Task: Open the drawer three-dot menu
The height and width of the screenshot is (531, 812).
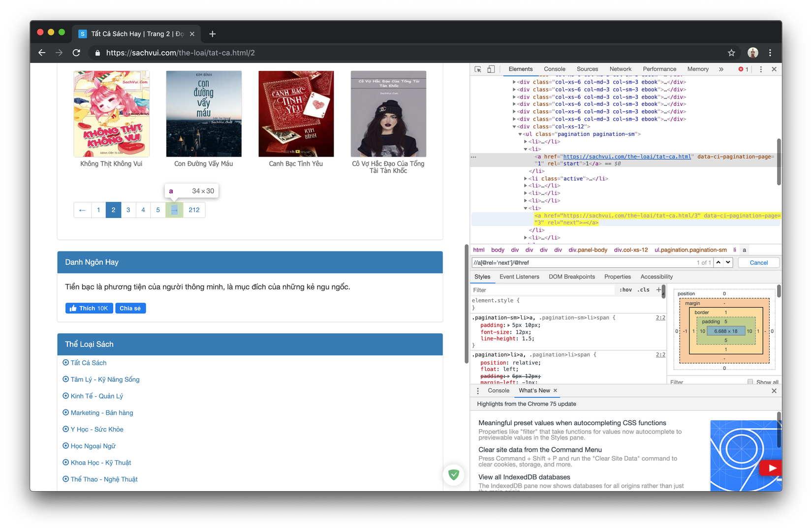Action: pyautogui.click(x=478, y=391)
